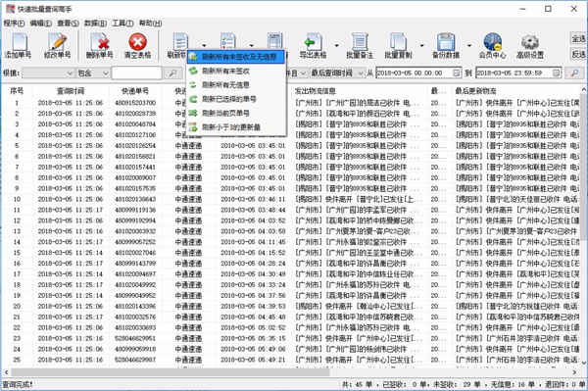Click the horizontal scrollbar thumb
The height and width of the screenshot is (391, 588).
click(x=170, y=372)
